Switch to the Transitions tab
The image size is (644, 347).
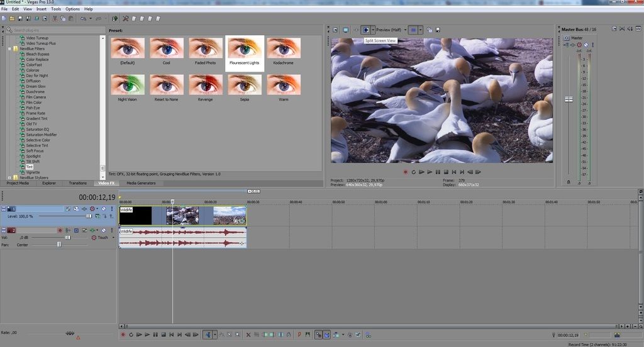(x=77, y=183)
